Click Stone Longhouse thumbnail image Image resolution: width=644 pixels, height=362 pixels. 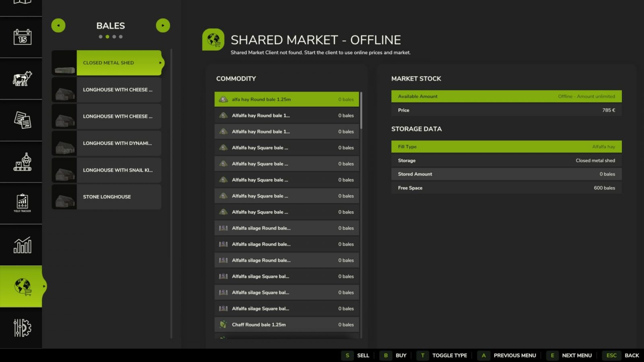(x=64, y=197)
